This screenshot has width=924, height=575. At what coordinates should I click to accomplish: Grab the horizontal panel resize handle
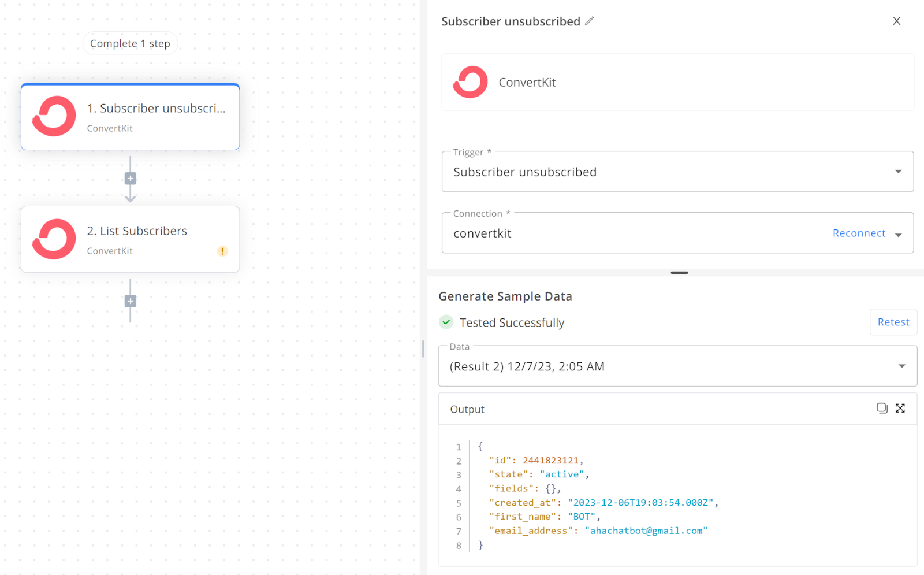[679, 273]
